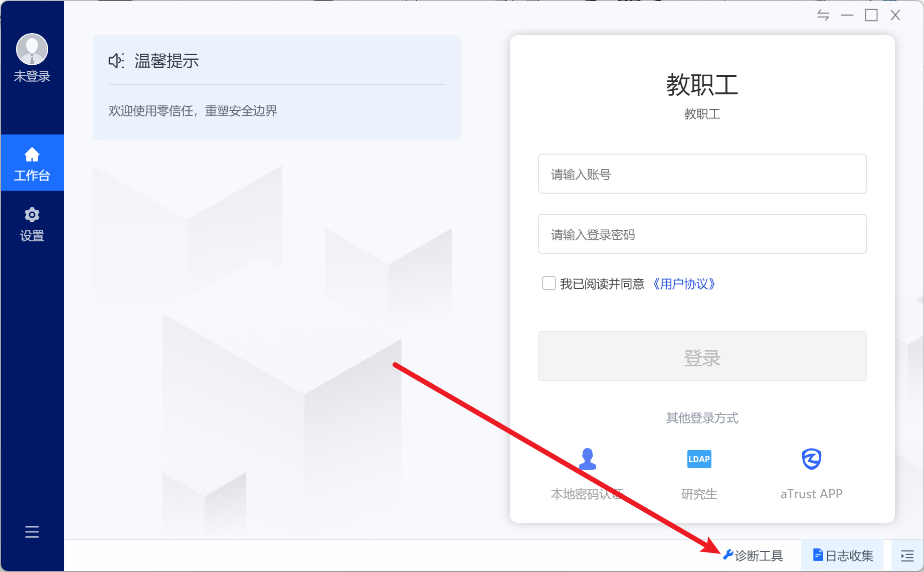This screenshot has width=924, height=572.
Task: Select 本地密码认证 local password login icon
Action: (587, 459)
